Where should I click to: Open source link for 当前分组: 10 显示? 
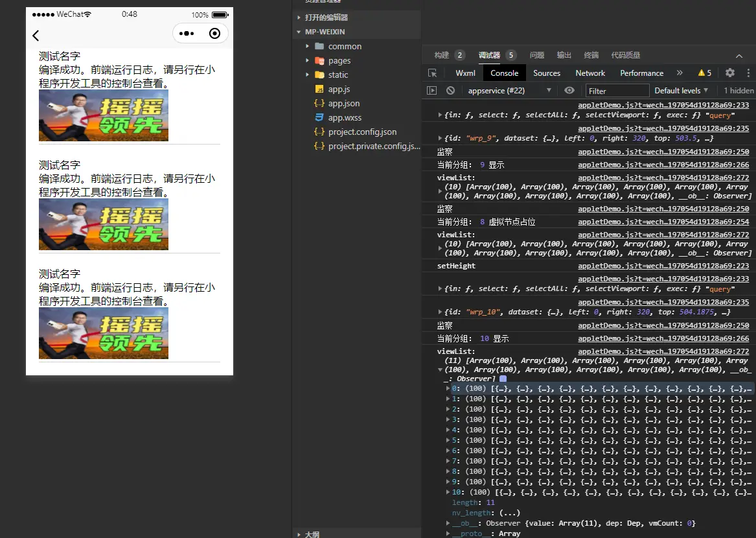(663, 338)
